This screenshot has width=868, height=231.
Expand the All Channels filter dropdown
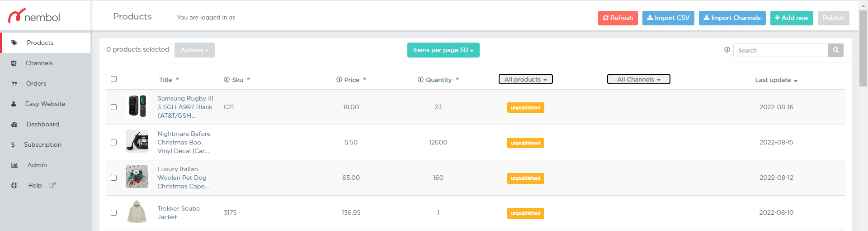638,79
